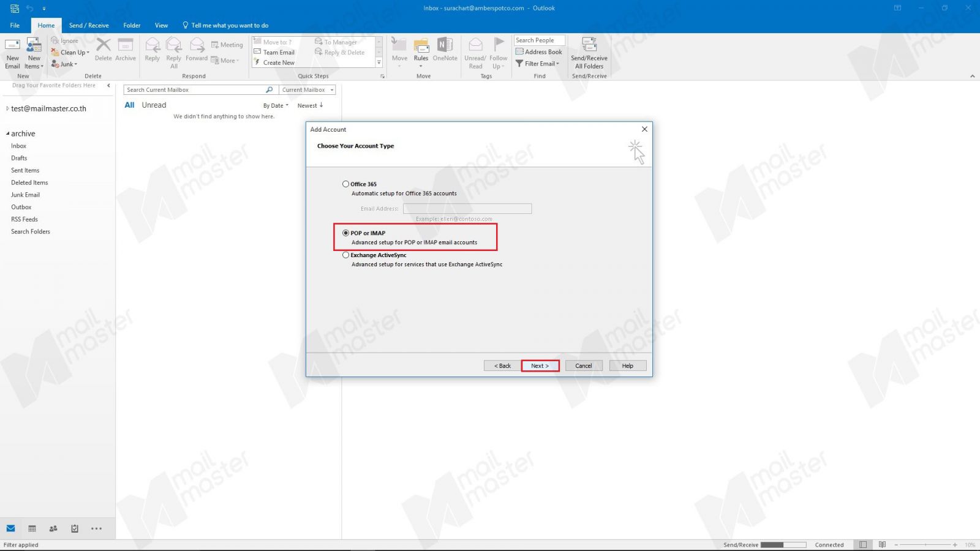Image resolution: width=980 pixels, height=551 pixels.
Task: Select the Sent Items folder
Action: pyautogui.click(x=25, y=170)
